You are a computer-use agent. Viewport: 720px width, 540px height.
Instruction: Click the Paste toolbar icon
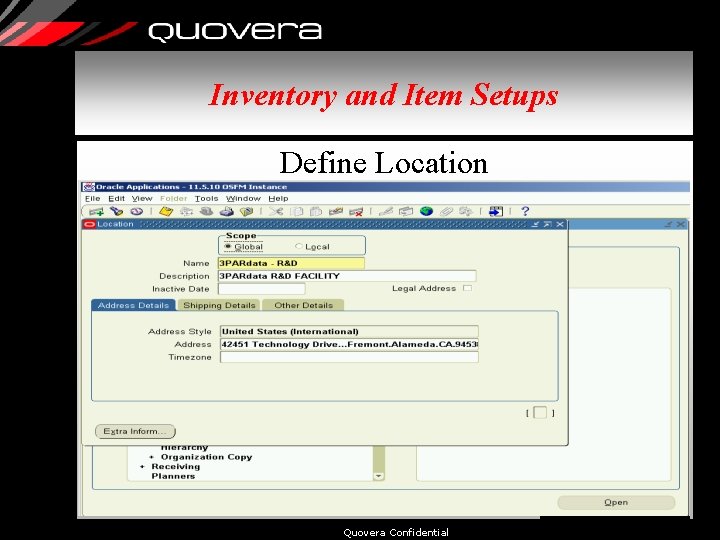click(x=316, y=211)
